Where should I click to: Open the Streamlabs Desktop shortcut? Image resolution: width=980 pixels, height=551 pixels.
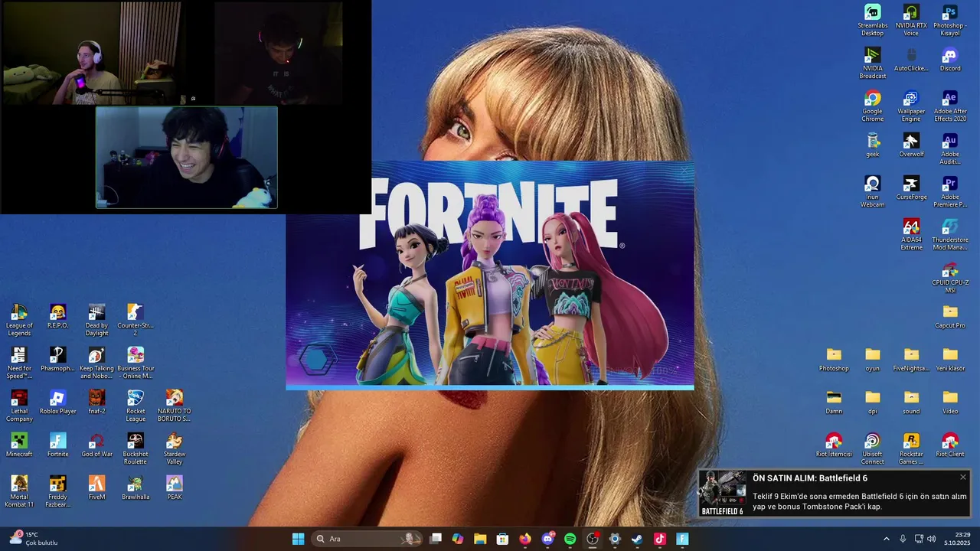click(x=872, y=20)
